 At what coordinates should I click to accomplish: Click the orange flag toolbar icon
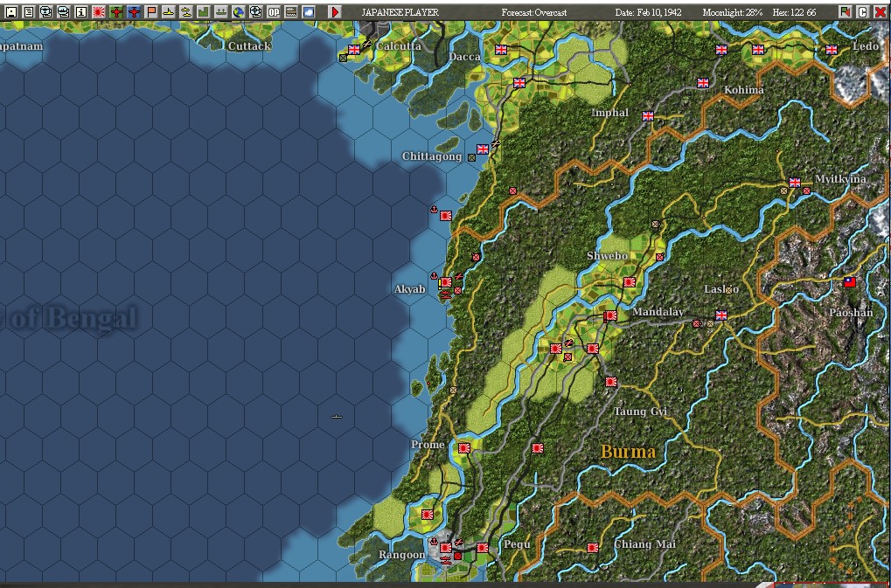pos(151,11)
